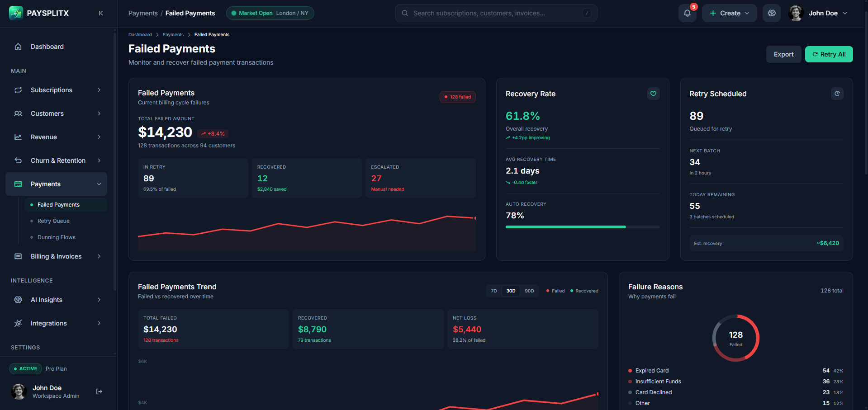The height and width of the screenshot is (410, 868).
Task: Click the Integrations plug icon
Action: coord(18,323)
